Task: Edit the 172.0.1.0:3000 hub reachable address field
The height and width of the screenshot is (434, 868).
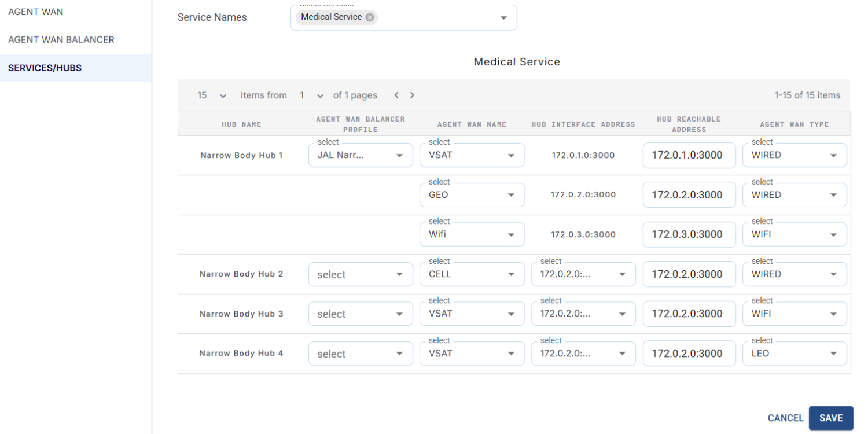Action: tap(689, 155)
